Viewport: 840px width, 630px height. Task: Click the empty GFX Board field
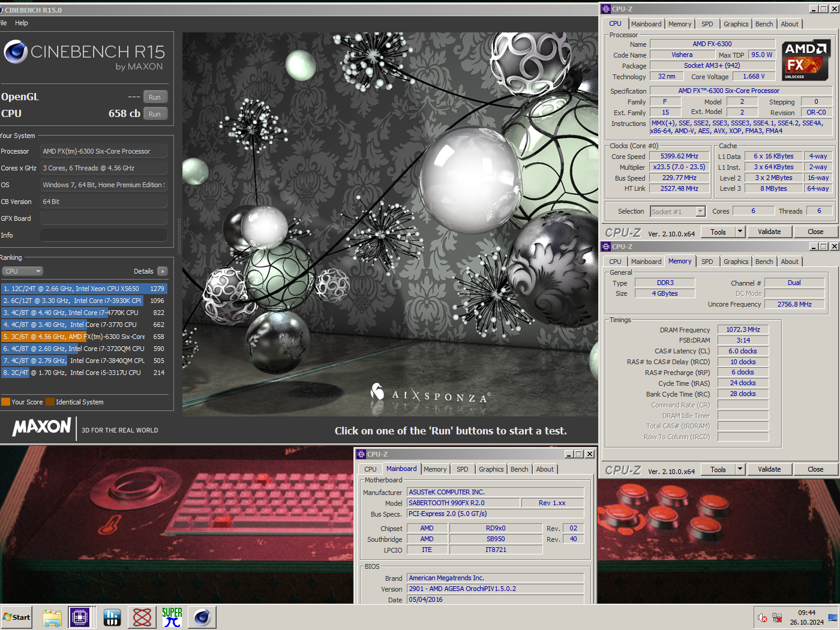(x=104, y=218)
